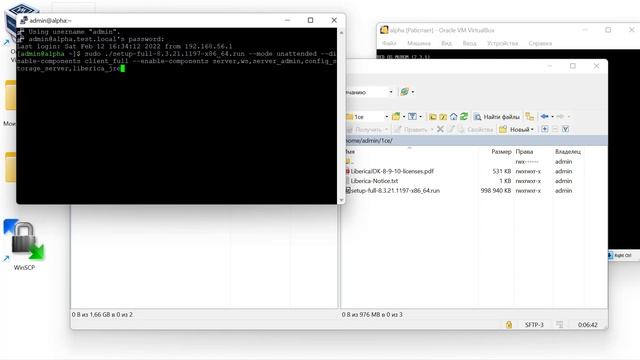This screenshot has height=360, width=640.
Task: Click the filter icon in WinSCP remote toolbar
Action: click(412, 117)
